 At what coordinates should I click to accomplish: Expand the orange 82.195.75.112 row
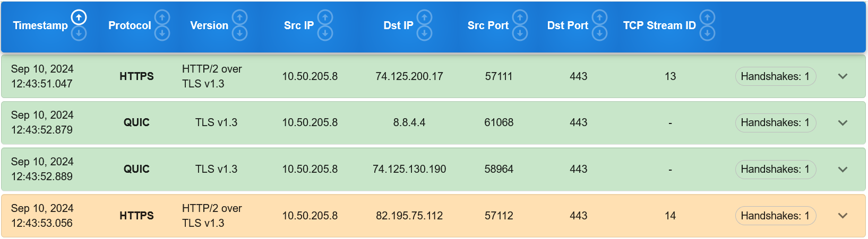point(843,216)
